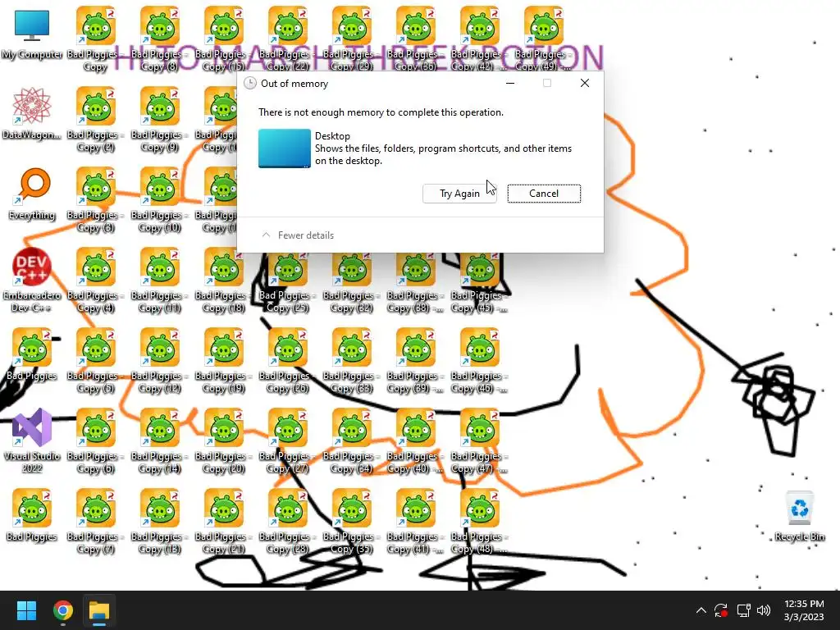The width and height of the screenshot is (840, 630).
Task: Select the Everything search shortcut
Action: click(32, 194)
